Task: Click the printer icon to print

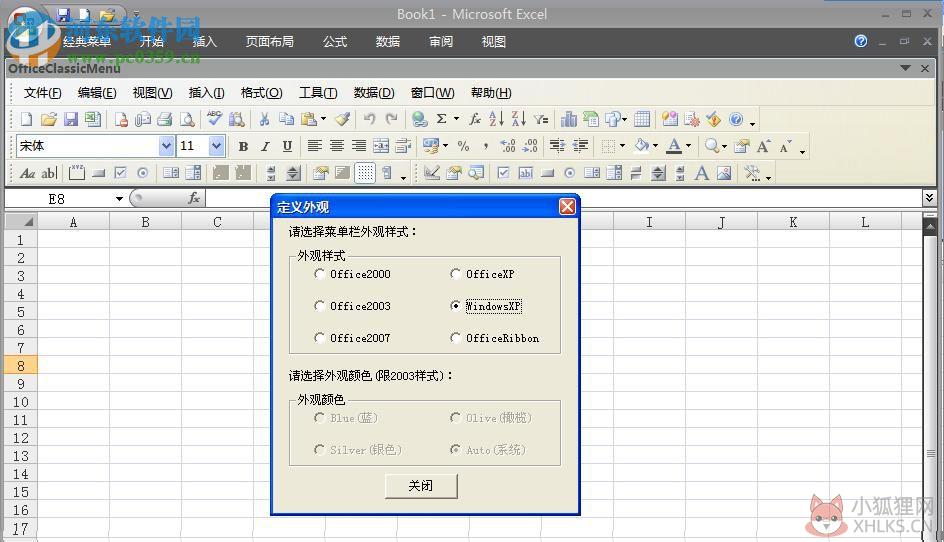Action: [x=165, y=119]
